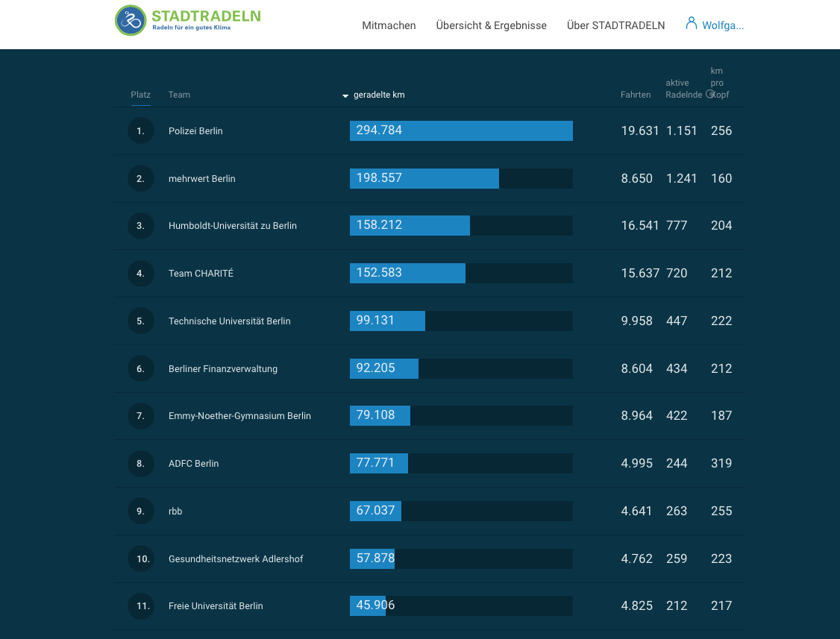Select team name Polizei Berlin
The height and width of the screenshot is (639, 840).
(195, 130)
